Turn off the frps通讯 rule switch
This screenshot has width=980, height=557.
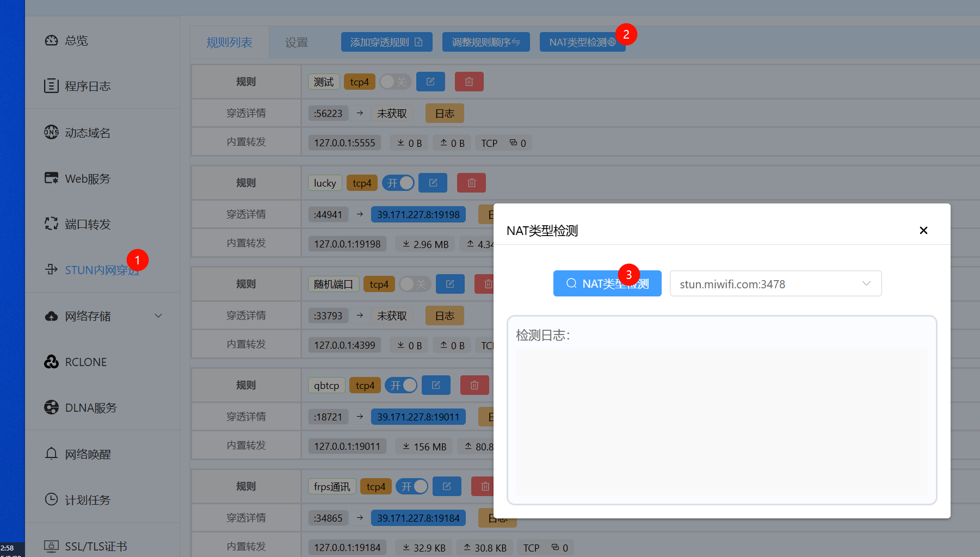[412, 486]
